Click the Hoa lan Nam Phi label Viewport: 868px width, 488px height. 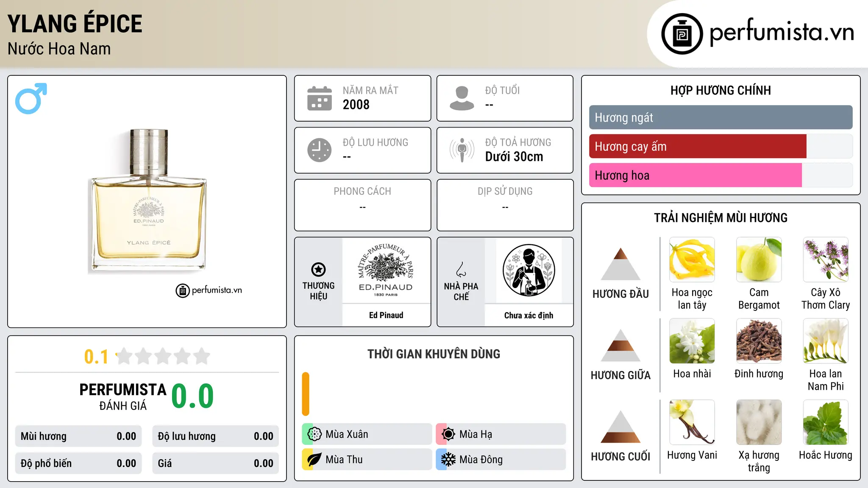coord(826,380)
